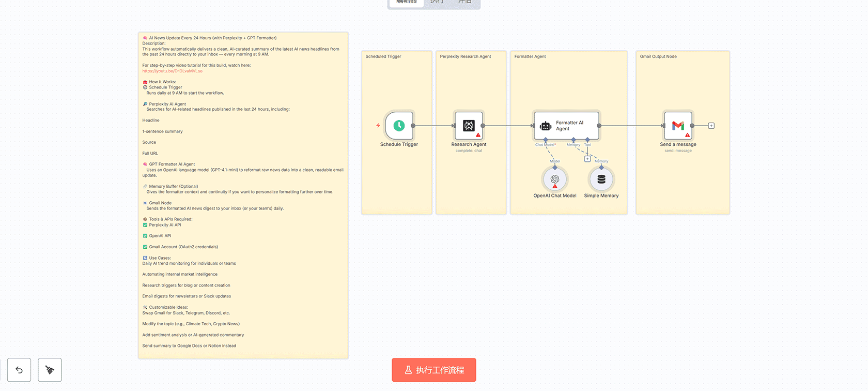Viewport: 868px width, 391px height.
Task: Open the Perplexity Research Agent node
Action: click(469, 126)
